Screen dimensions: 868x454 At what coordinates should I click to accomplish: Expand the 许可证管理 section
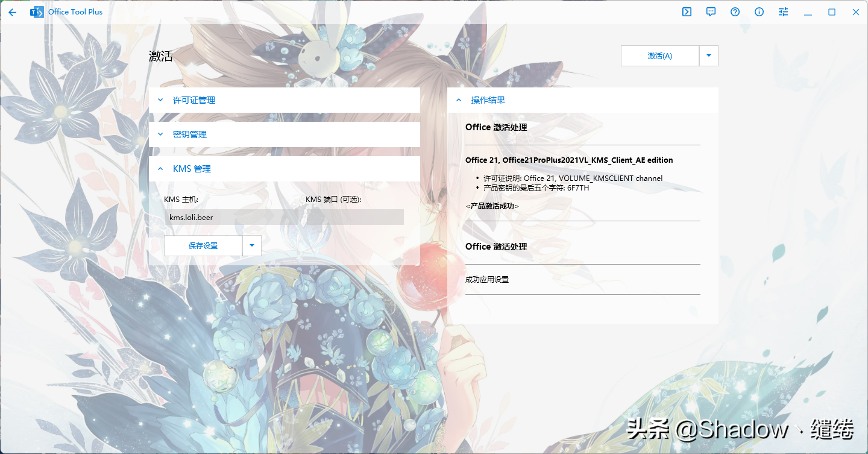[285, 100]
